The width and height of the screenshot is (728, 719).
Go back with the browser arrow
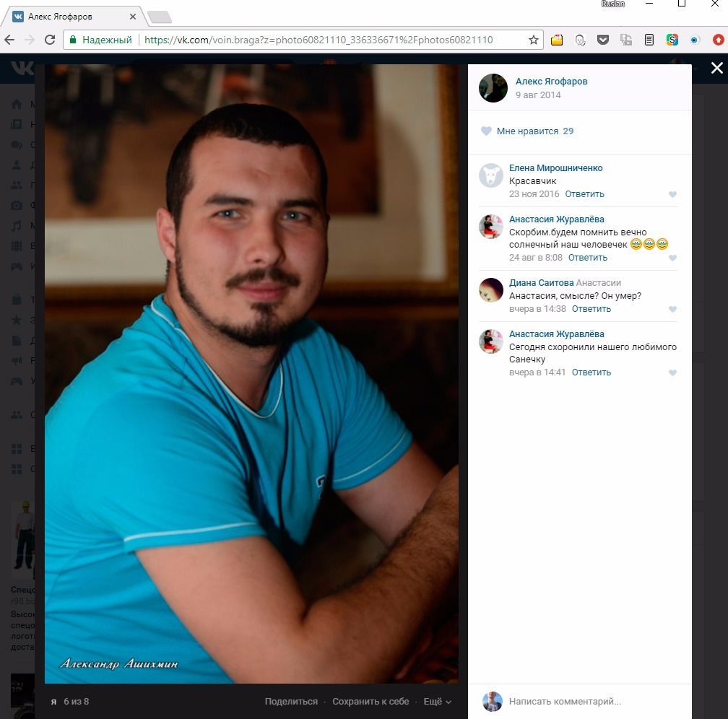coord(10,40)
